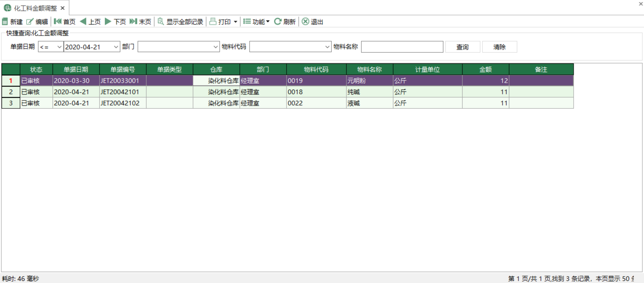Click the 计量单位 column header

[x=428, y=69]
